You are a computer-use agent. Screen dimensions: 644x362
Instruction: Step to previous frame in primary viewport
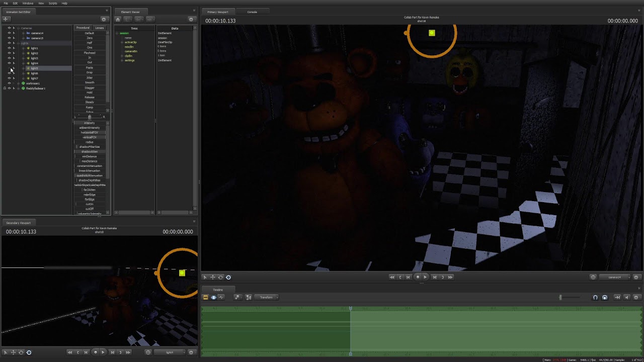tap(408, 277)
